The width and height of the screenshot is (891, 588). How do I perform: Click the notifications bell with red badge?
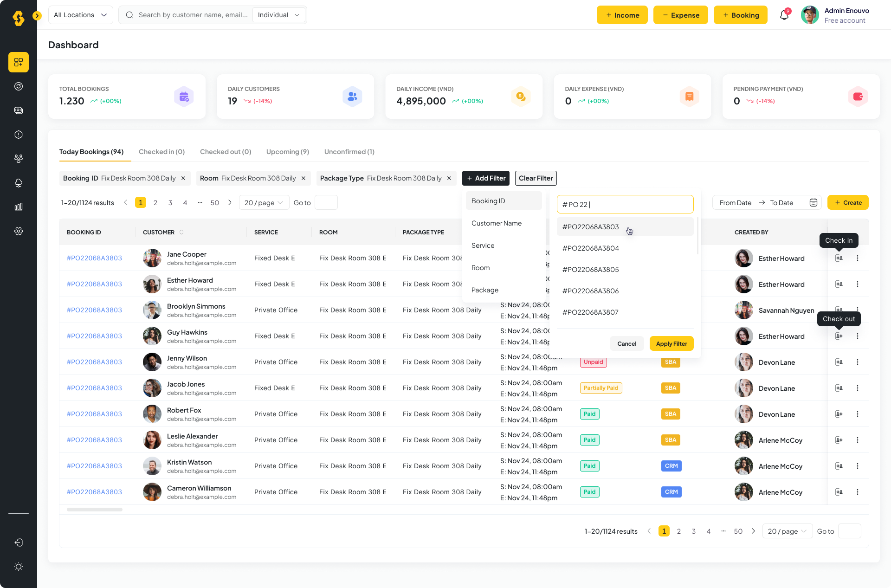point(784,15)
